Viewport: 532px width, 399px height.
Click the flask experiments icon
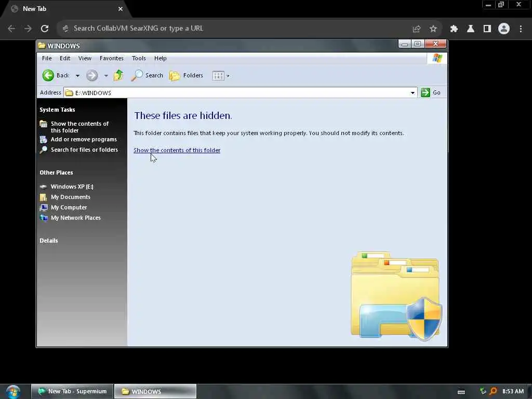pyautogui.click(x=471, y=29)
